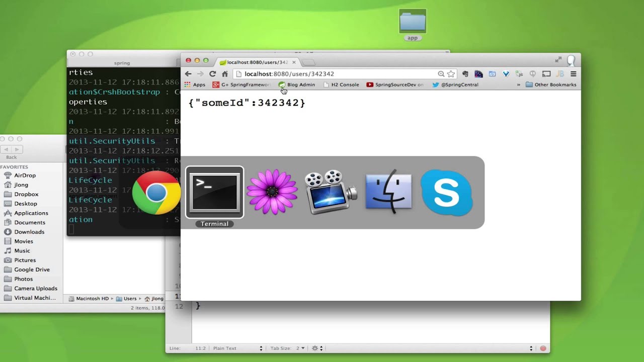Open the @SpringCentral Twitter bookmark

[x=455, y=84]
